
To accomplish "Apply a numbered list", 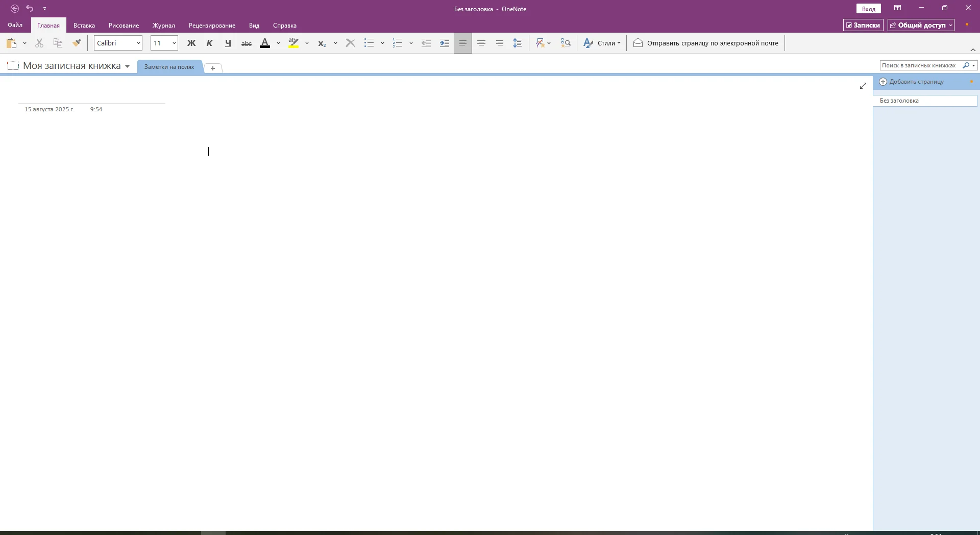I will click(x=398, y=43).
